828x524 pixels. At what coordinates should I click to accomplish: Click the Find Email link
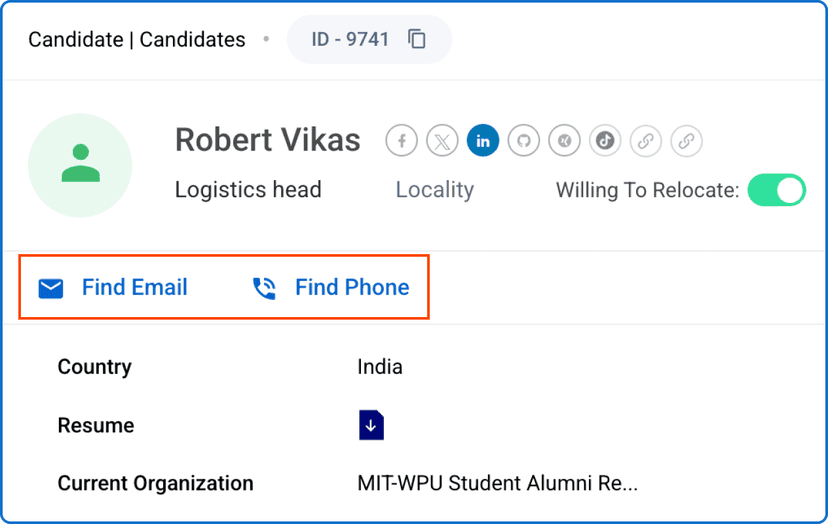[134, 288]
